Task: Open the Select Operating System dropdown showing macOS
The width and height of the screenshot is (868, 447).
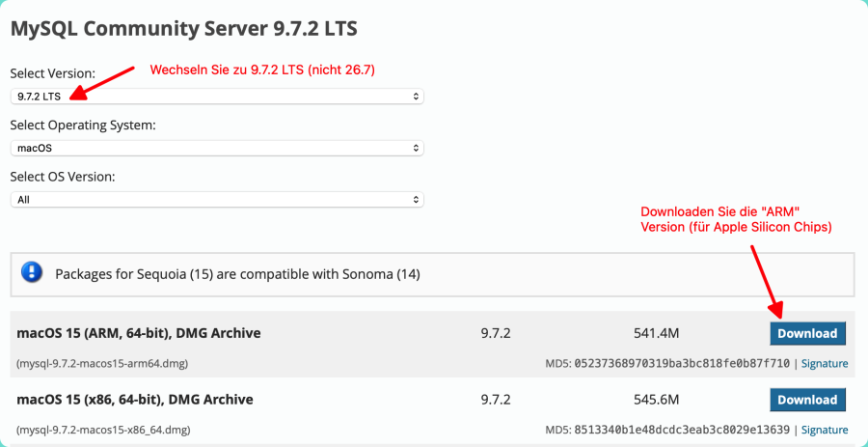Action: (217, 149)
